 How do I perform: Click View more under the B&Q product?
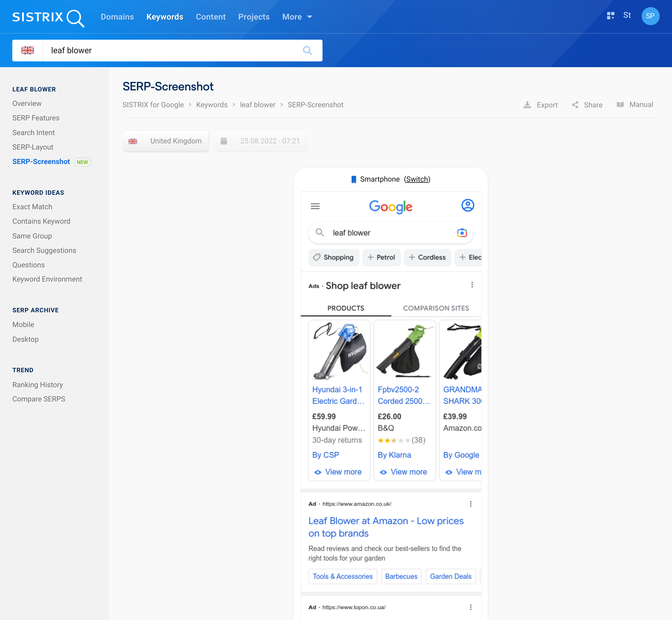[403, 472]
